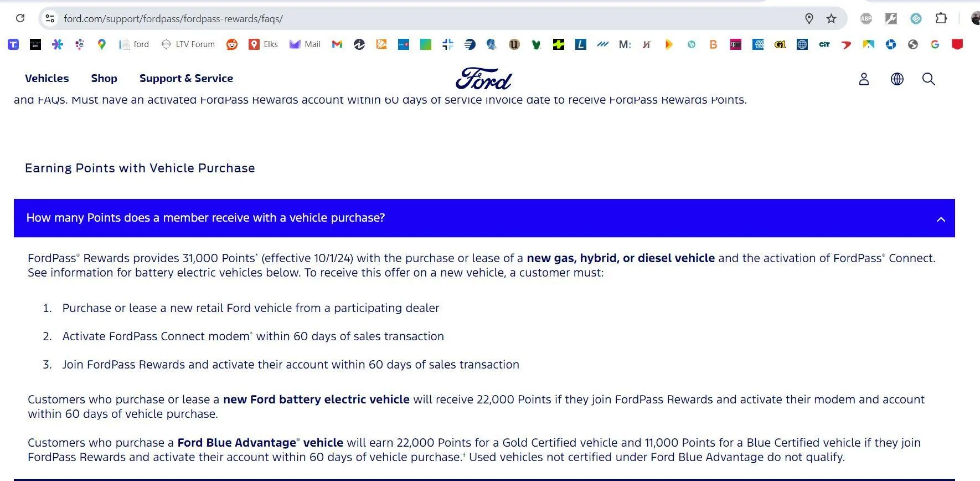Bookmark this page with the star icon
980x481 pixels.
(831, 19)
